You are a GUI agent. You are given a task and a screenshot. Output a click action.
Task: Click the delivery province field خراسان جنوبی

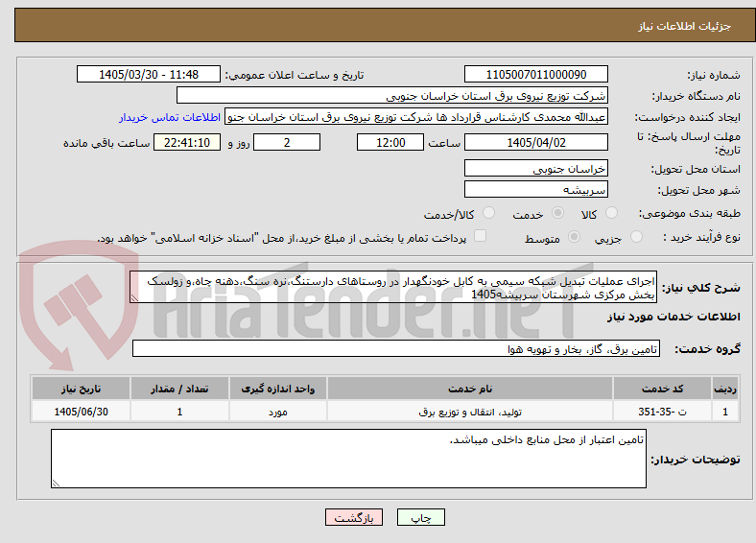(x=536, y=168)
